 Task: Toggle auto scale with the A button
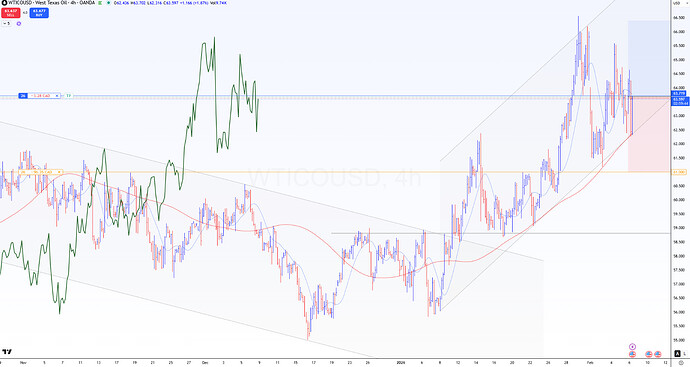click(678, 353)
